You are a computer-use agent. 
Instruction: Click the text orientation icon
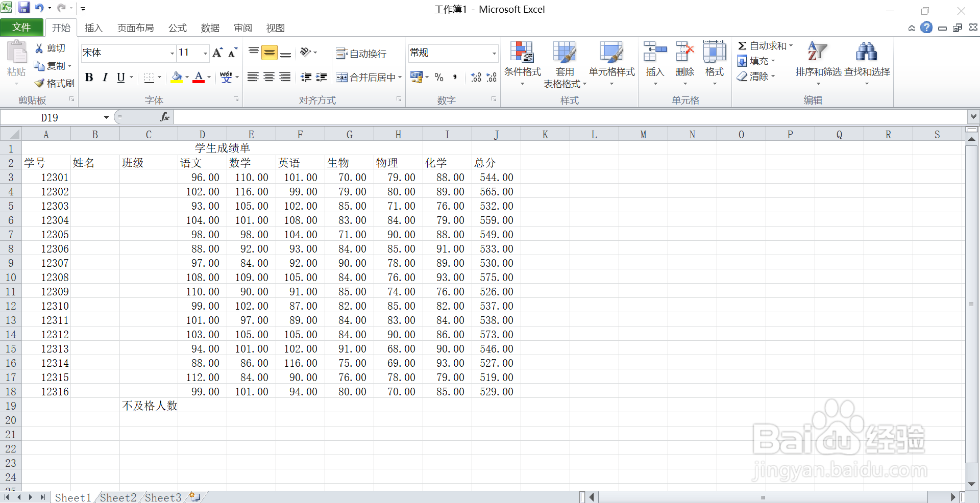305,52
